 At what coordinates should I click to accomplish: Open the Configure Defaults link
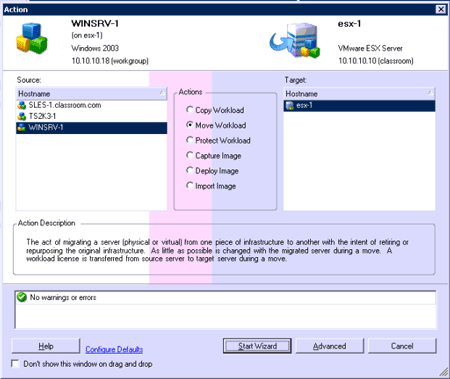tap(114, 349)
